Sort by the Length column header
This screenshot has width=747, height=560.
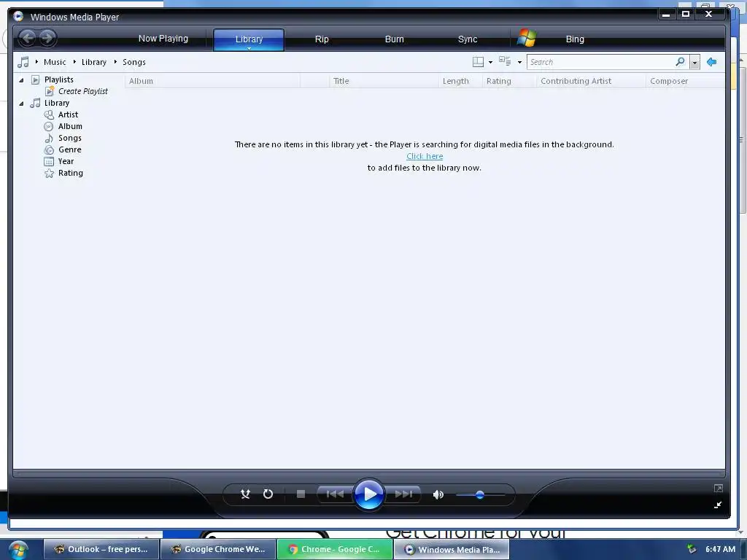pyautogui.click(x=460, y=81)
